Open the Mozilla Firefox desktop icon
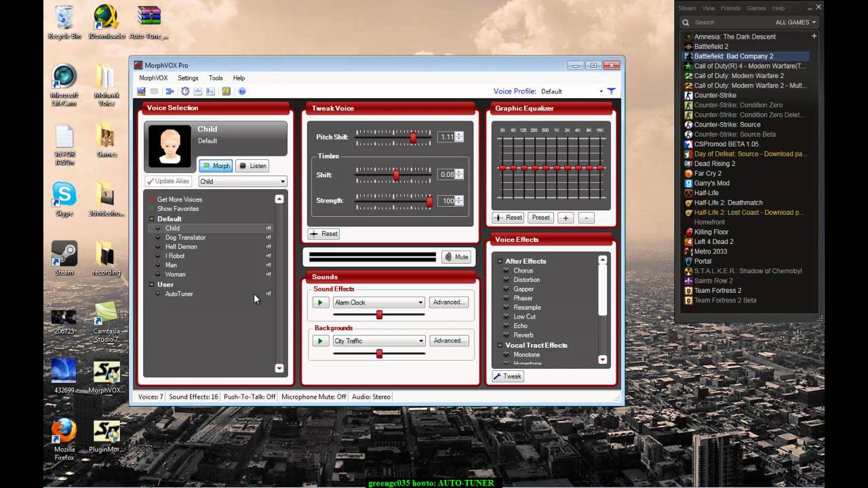The width and height of the screenshot is (868, 488). click(x=64, y=439)
